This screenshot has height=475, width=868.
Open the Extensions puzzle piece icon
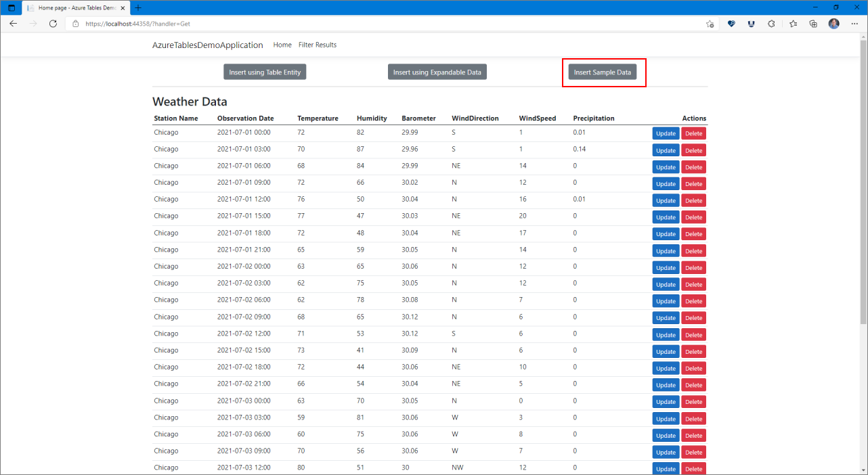771,24
